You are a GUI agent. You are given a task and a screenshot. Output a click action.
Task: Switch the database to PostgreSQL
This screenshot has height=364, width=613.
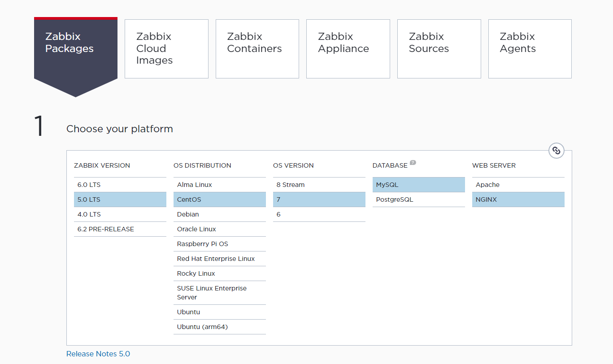tap(418, 199)
